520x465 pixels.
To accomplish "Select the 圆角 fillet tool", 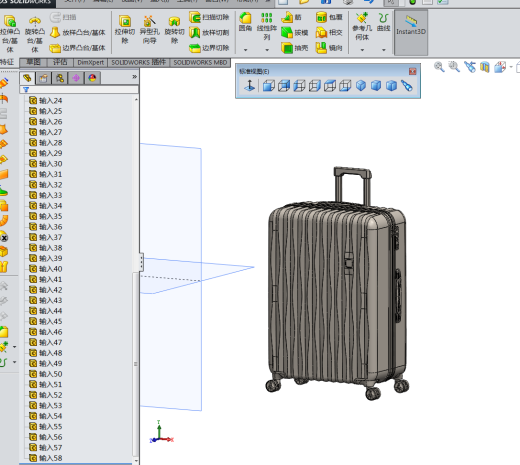I will (x=245, y=22).
